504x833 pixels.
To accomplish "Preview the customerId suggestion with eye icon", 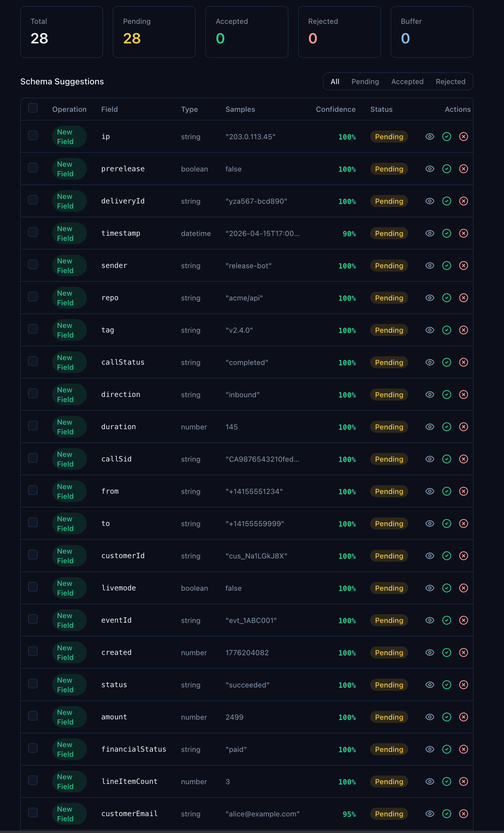I will pyautogui.click(x=430, y=556).
